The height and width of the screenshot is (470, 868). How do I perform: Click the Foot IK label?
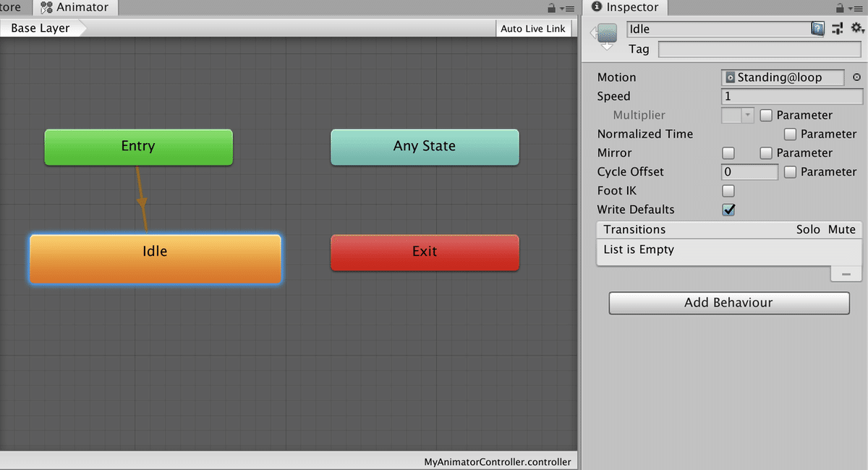tap(617, 190)
